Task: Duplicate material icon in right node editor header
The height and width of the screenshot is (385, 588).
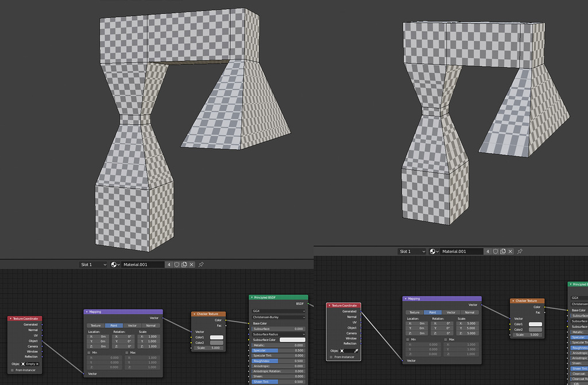Action: (x=503, y=252)
